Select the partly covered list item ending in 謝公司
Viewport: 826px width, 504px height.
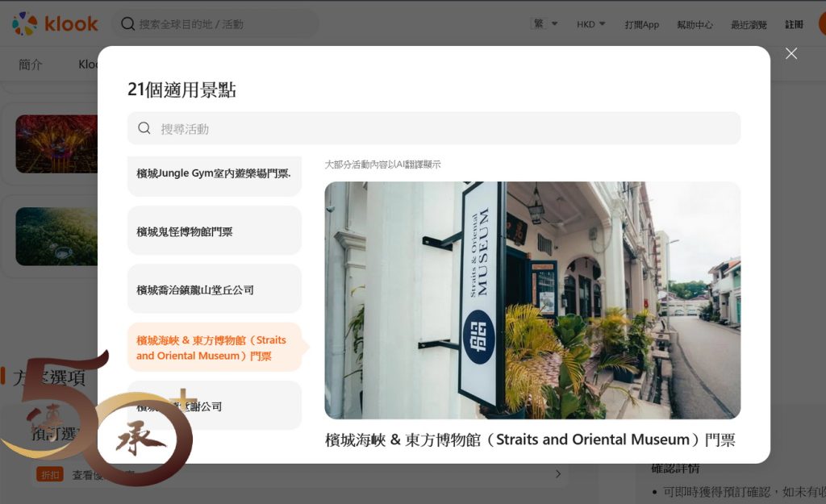click(x=215, y=406)
